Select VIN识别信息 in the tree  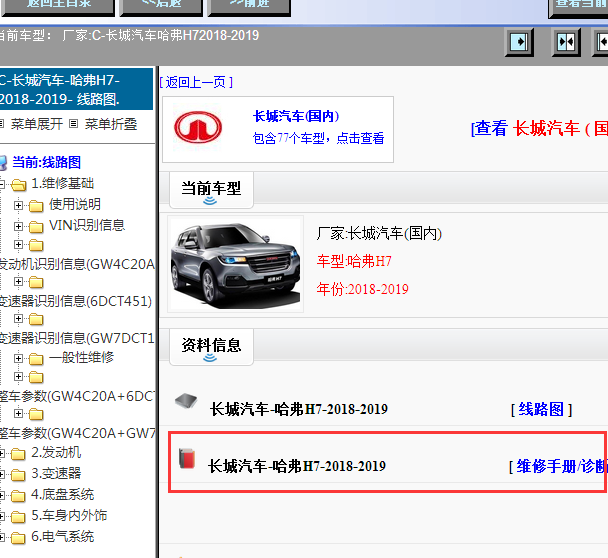[x=87, y=225]
